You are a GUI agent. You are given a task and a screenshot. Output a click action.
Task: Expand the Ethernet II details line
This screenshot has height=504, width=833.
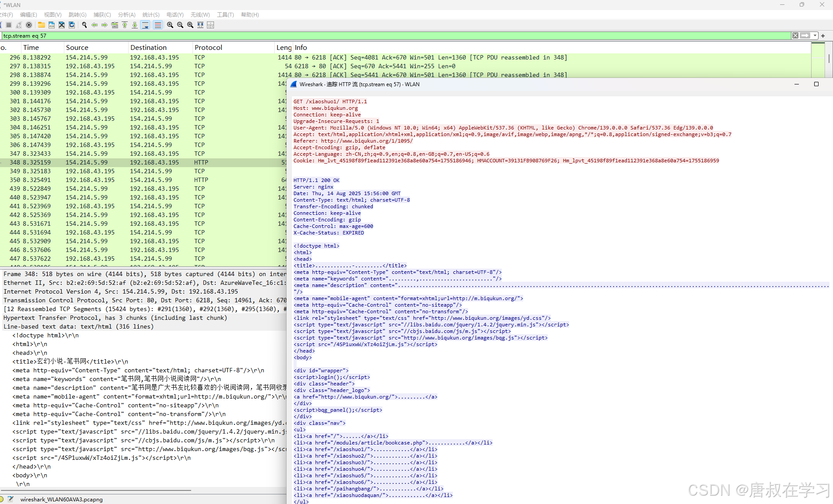coord(144,283)
